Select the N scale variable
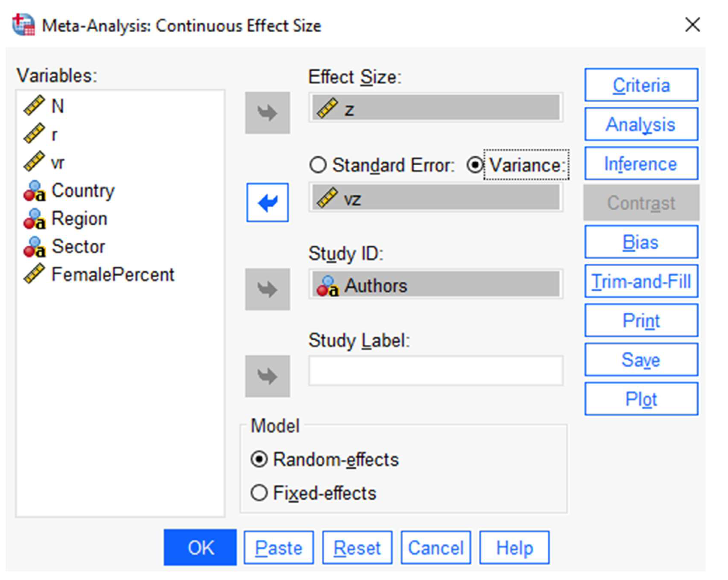Image resolution: width=728 pixels, height=580 pixels. [x=57, y=106]
